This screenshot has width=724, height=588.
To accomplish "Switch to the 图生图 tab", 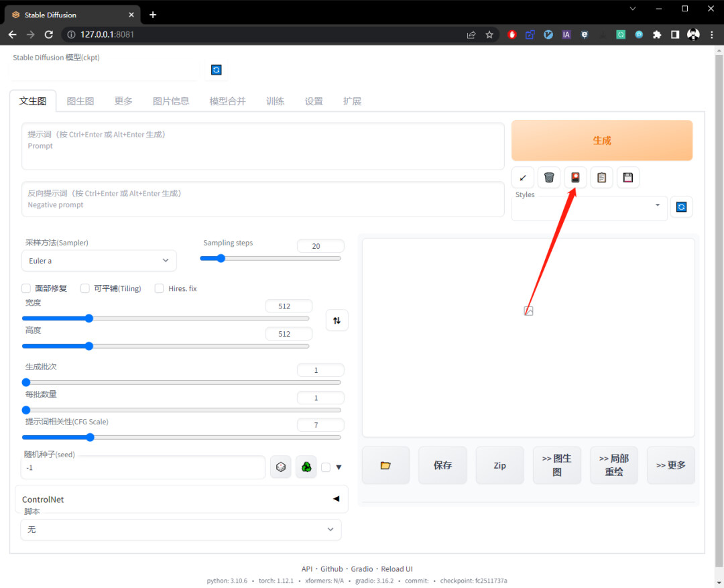I will pyautogui.click(x=80, y=101).
